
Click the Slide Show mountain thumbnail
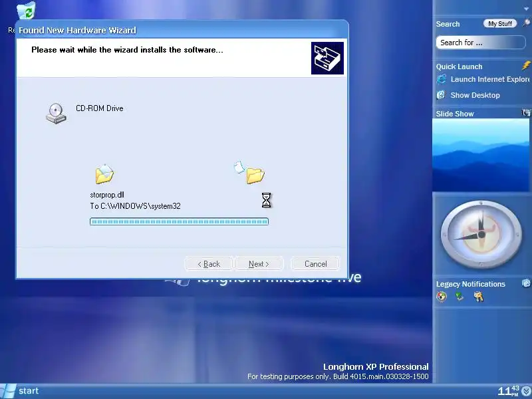coord(481,155)
